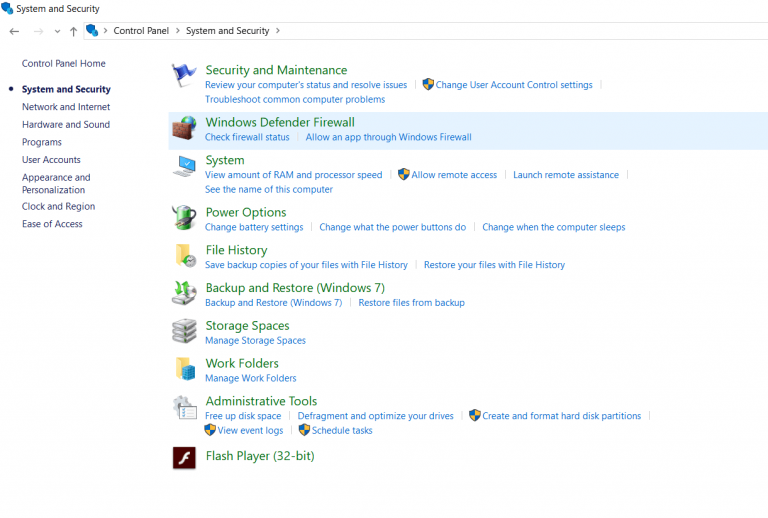
Task: Click Launch remote assistance
Action: 566,175
